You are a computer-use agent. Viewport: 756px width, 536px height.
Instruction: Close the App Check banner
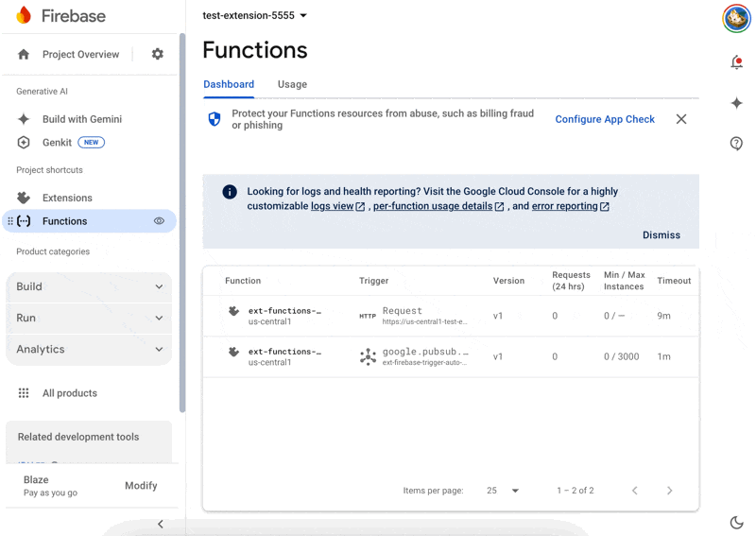[680, 119]
